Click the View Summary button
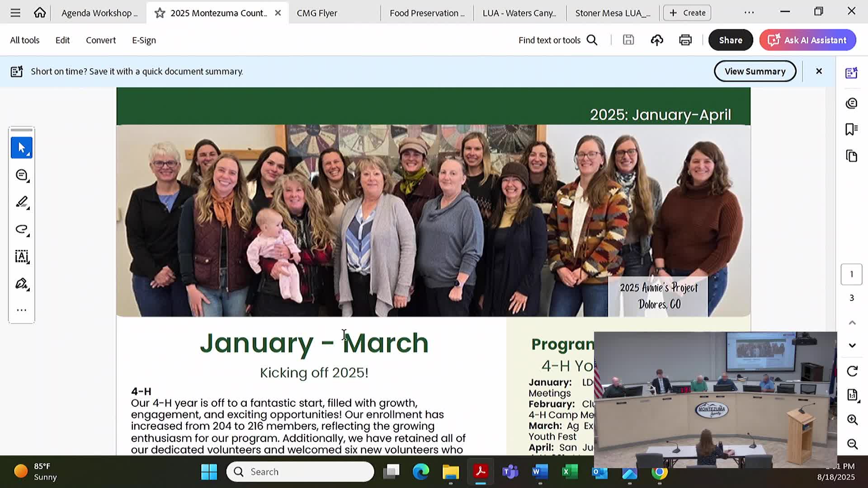This screenshot has height=488, width=868. pos(755,71)
